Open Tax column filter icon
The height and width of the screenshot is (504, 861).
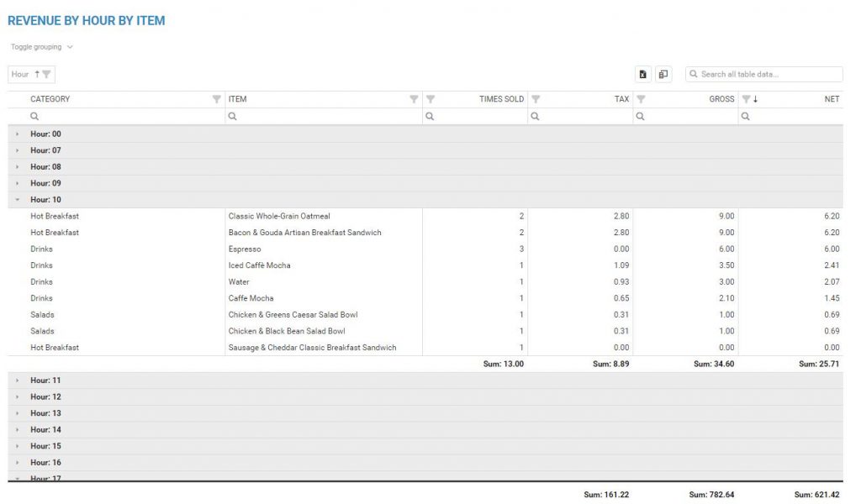point(536,99)
